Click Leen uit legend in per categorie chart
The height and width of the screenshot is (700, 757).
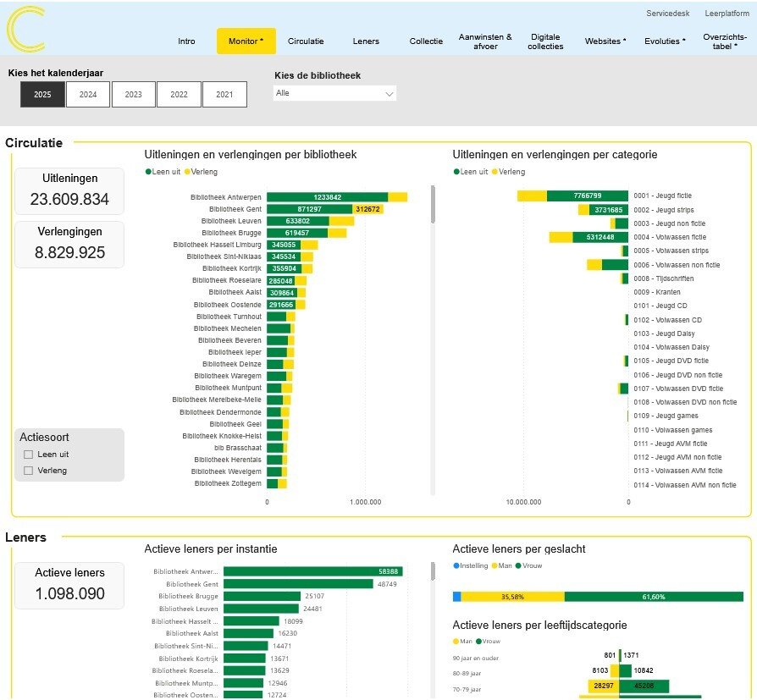coord(471,171)
